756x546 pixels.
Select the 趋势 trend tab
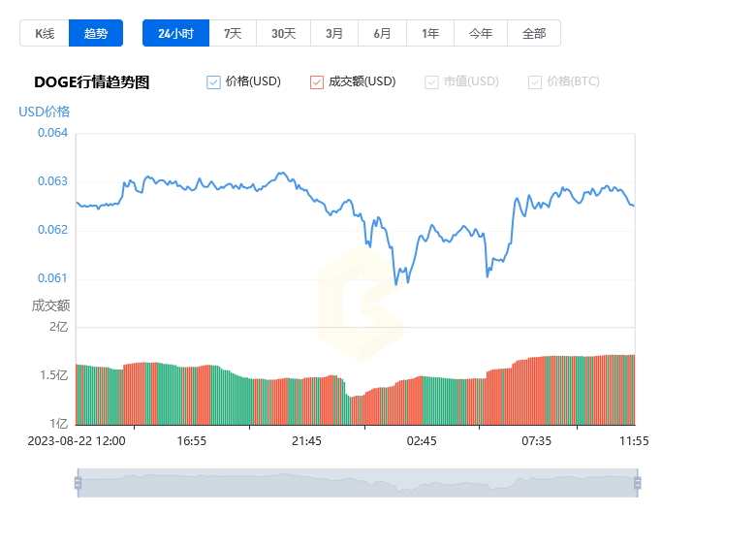coord(96,33)
